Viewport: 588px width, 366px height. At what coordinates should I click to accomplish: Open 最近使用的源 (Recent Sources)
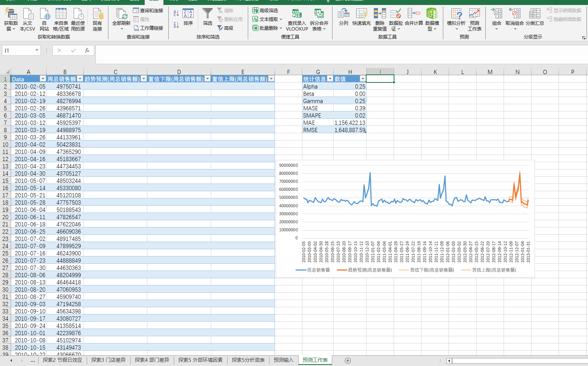click(x=78, y=19)
